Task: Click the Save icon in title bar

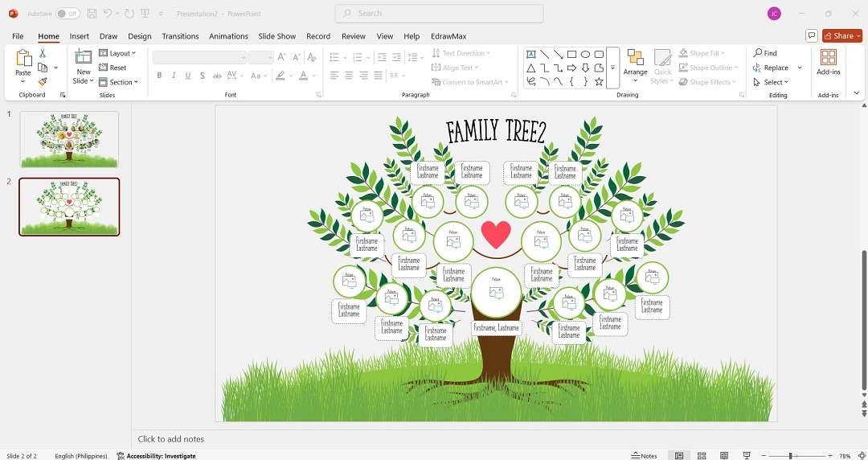Action: pyautogui.click(x=92, y=14)
